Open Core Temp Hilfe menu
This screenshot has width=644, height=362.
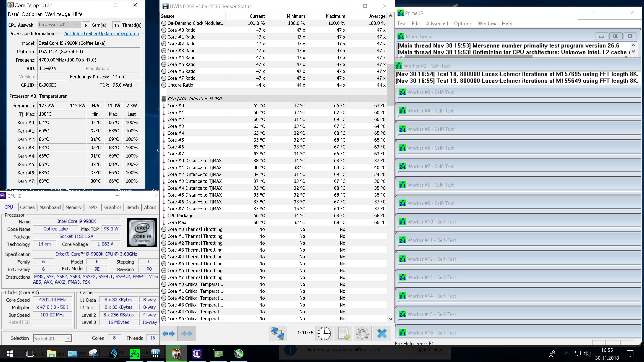click(77, 14)
